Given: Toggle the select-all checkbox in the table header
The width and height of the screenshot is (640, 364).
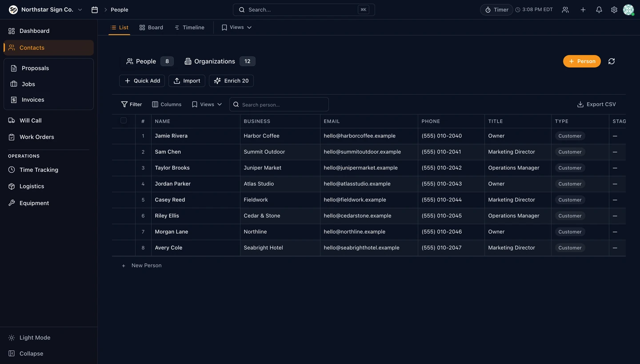Looking at the screenshot, I should click(x=124, y=120).
